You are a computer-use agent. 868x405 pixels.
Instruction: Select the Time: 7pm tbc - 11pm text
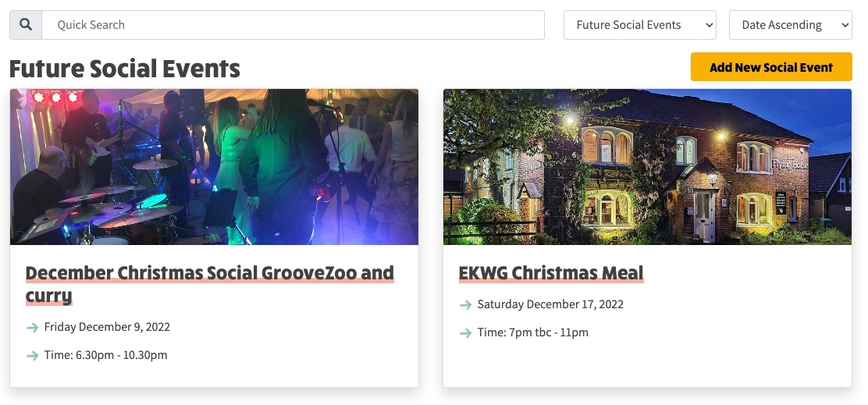pyautogui.click(x=532, y=332)
